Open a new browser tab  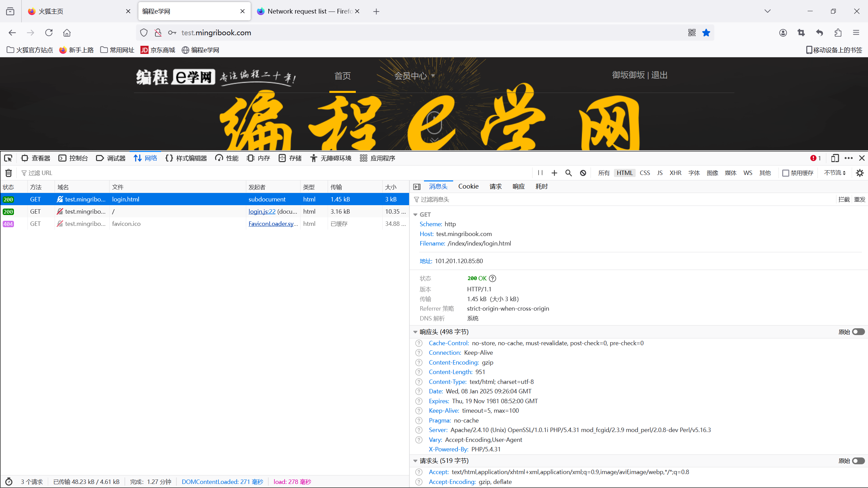click(x=376, y=11)
